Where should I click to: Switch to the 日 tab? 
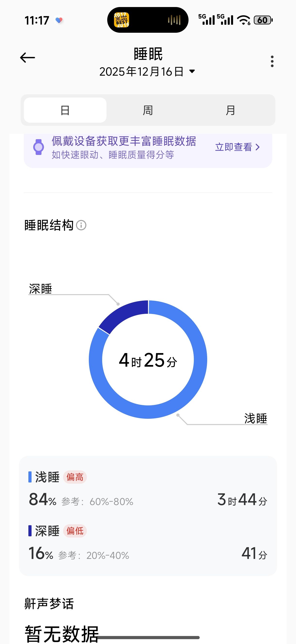coord(65,110)
